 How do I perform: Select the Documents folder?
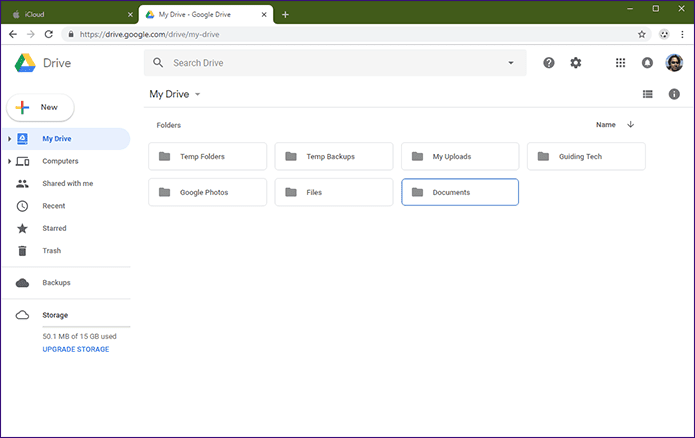pos(460,192)
